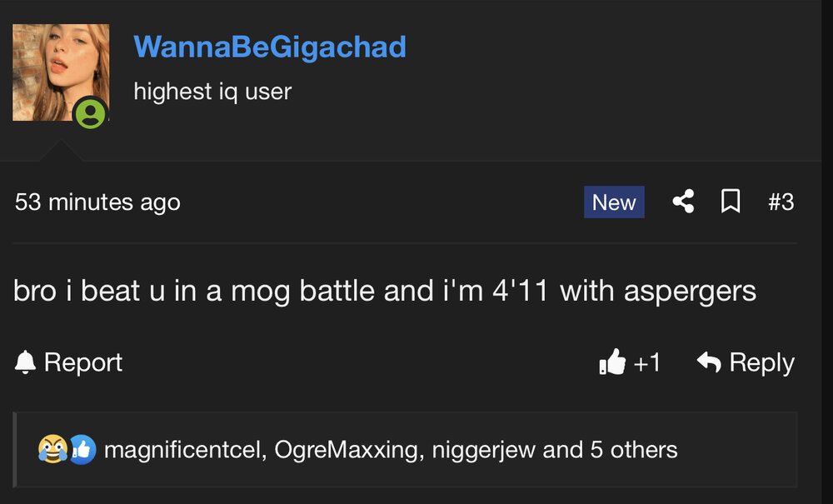This screenshot has width=833, height=504.
Task: Click the blue thumbs-up reaction icon
Action: (x=82, y=450)
